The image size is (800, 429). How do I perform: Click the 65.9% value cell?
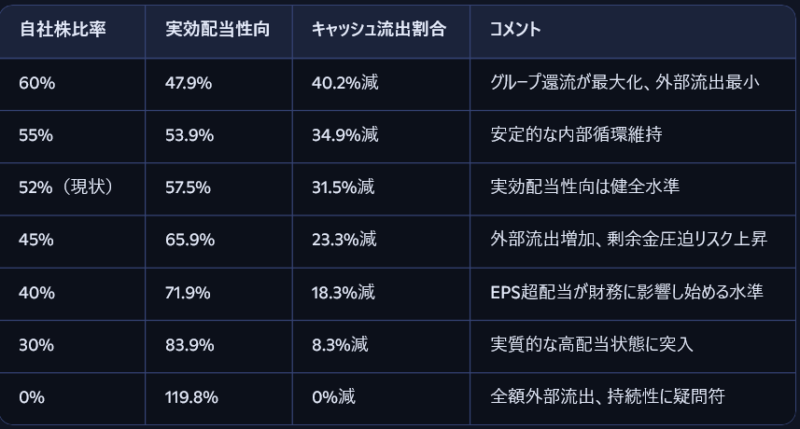188,239
